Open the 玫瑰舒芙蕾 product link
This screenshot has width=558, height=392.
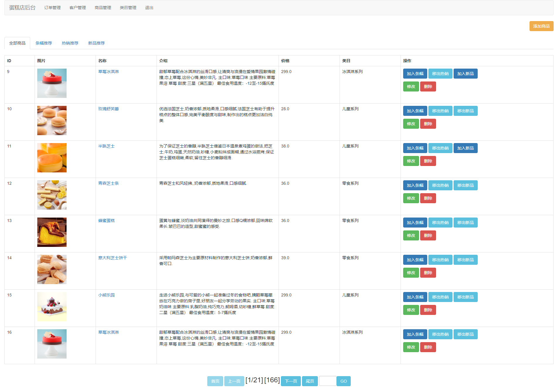coord(108,109)
